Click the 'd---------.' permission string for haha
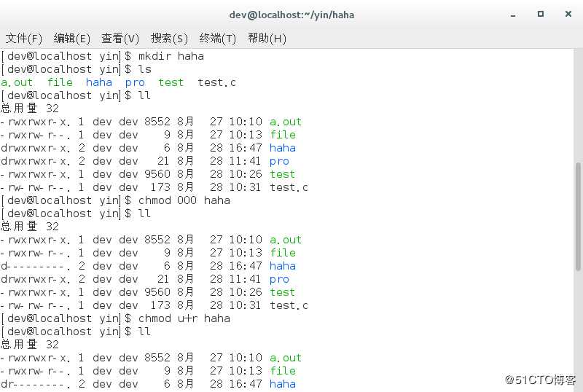The image size is (583, 392). coord(35,266)
